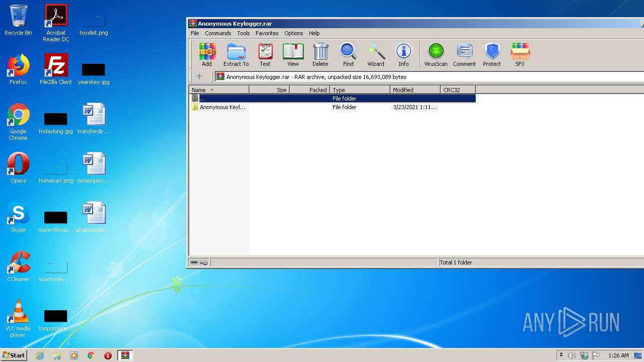644x362 pixels.
Task: Go up one folder arrow
Action: (199, 77)
